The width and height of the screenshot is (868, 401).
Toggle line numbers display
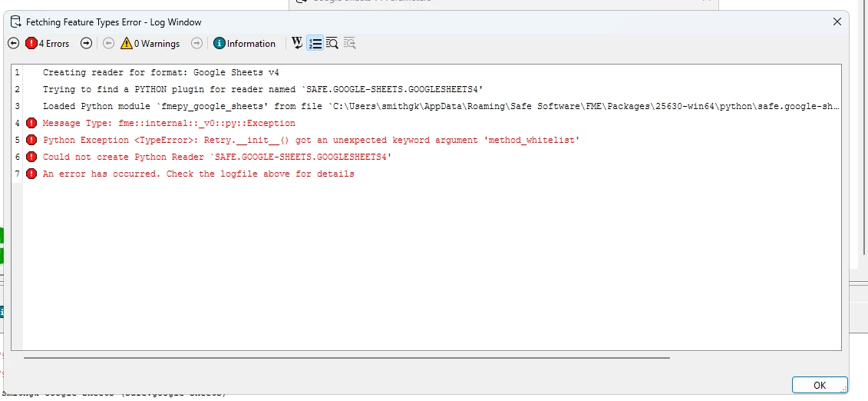click(315, 43)
